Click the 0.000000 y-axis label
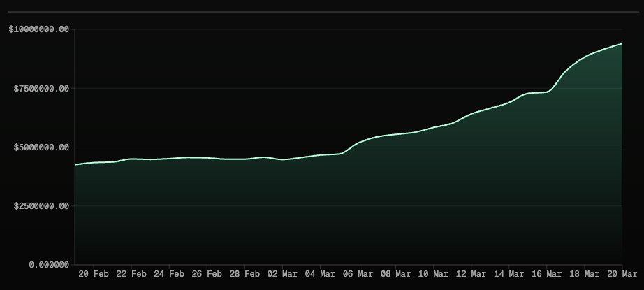The width and height of the screenshot is (644, 290). (x=49, y=265)
